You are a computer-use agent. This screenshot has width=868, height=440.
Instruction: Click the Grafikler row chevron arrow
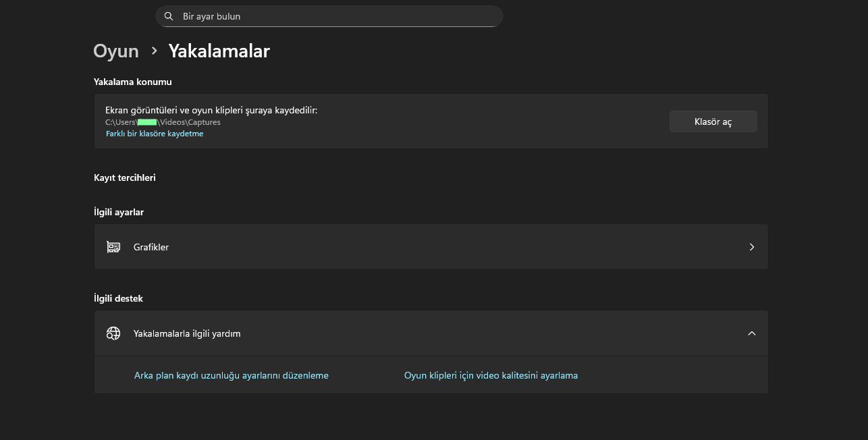pyautogui.click(x=751, y=247)
